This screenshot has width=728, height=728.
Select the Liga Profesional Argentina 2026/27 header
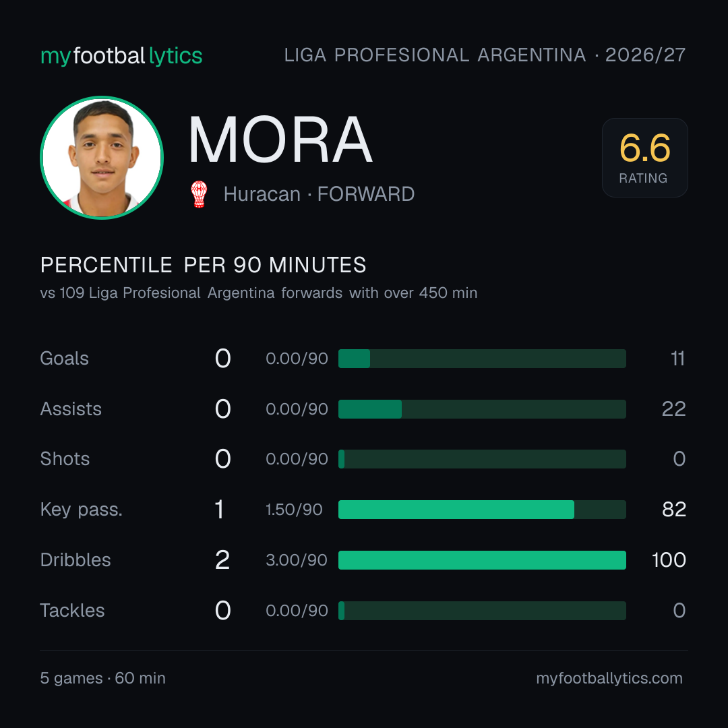point(485,55)
